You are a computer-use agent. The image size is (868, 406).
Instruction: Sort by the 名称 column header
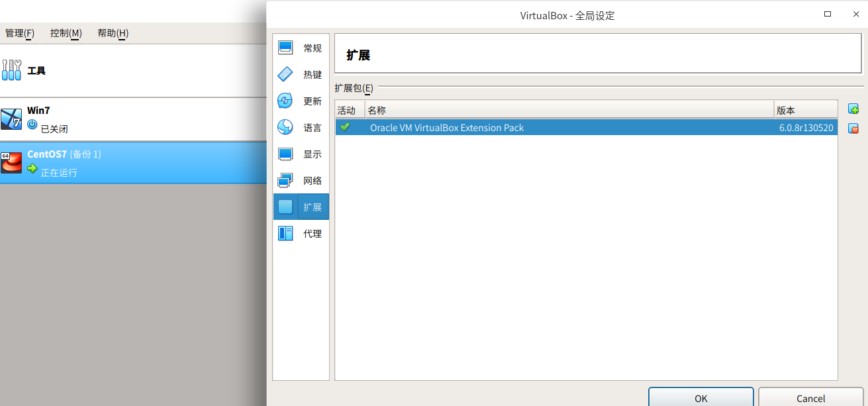click(569, 111)
